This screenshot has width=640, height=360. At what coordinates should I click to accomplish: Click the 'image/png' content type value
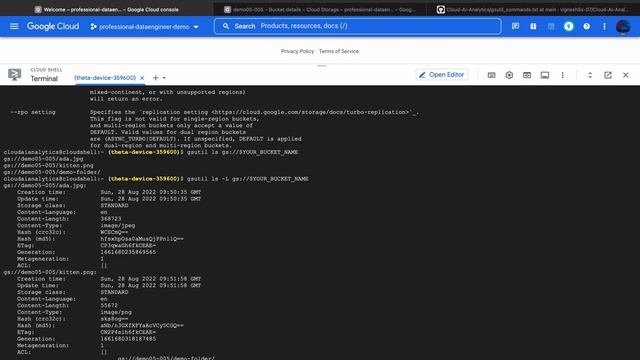point(116,312)
